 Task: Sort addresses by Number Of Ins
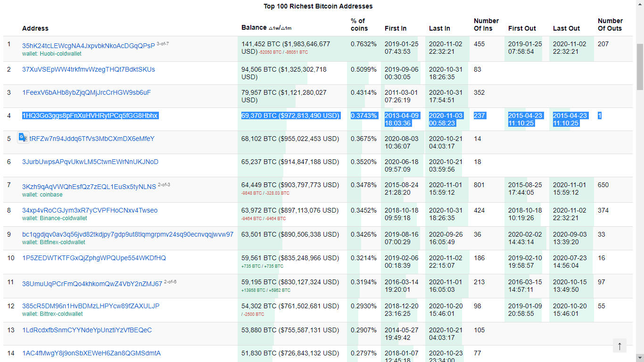(486, 25)
